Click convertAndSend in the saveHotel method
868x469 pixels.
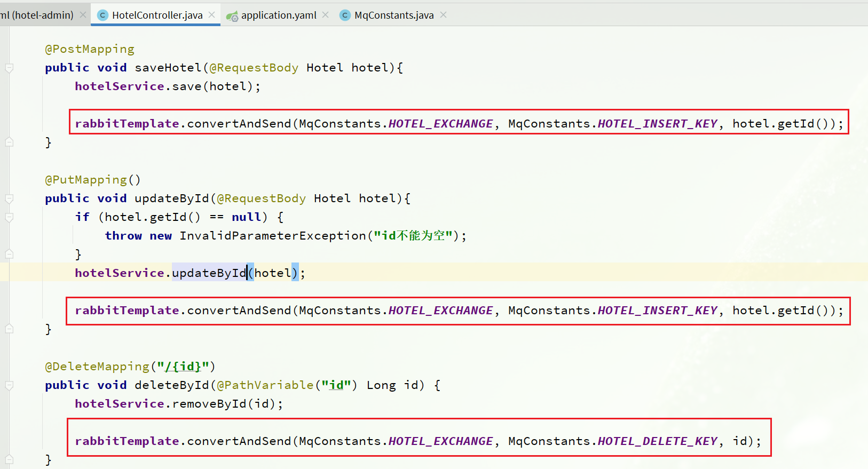click(239, 124)
